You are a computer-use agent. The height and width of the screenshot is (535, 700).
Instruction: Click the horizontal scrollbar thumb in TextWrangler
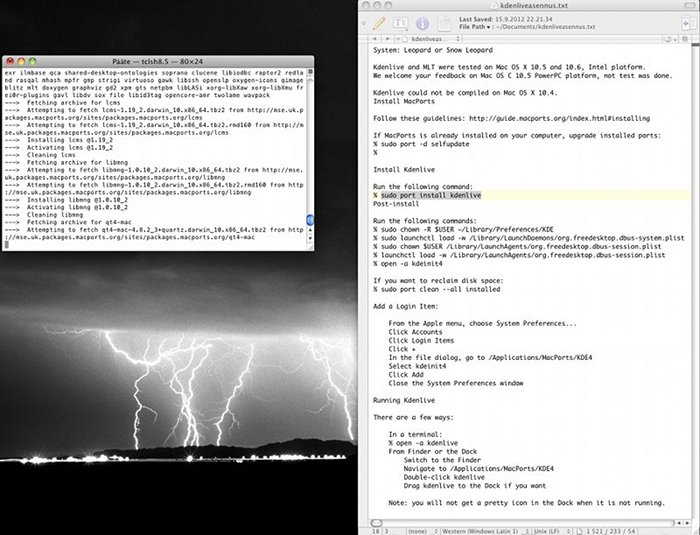[x=376, y=522]
